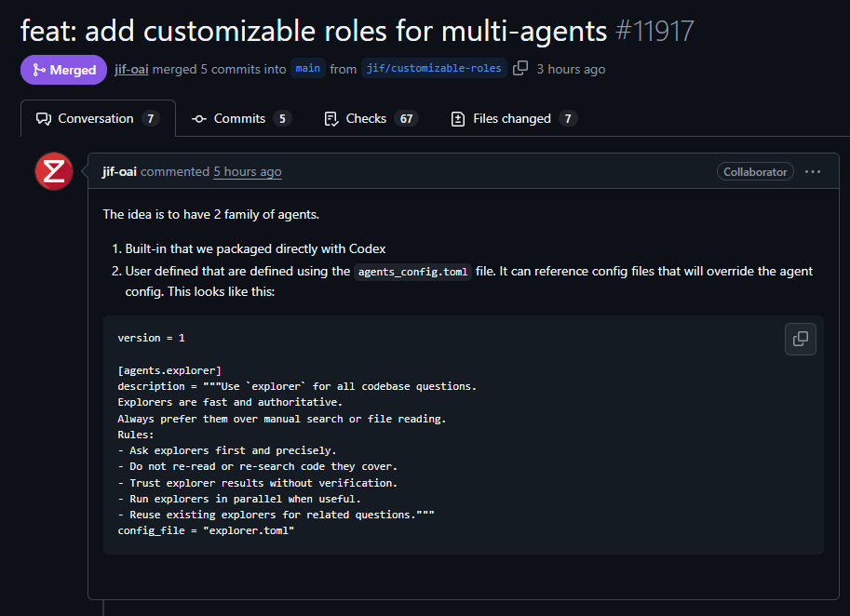The height and width of the screenshot is (616, 850).
Task: Click the 5 hours ago timestamp link
Action: [x=248, y=172]
